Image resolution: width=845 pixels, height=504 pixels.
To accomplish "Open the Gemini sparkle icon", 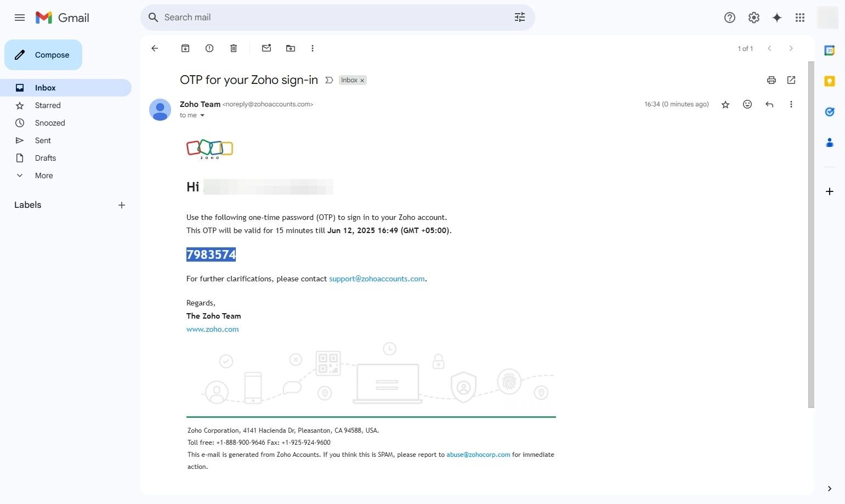I will [x=777, y=18].
